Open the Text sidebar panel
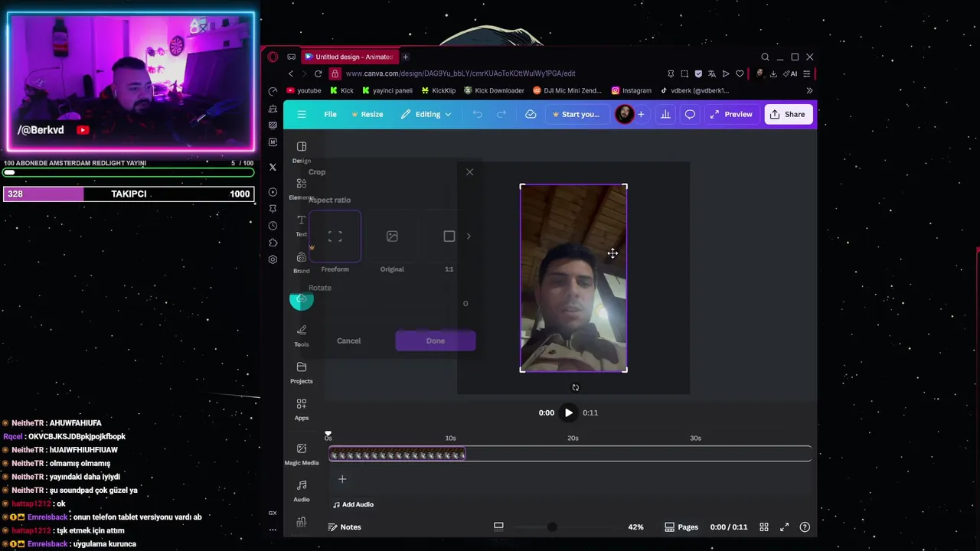The image size is (980, 551). coord(302,225)
